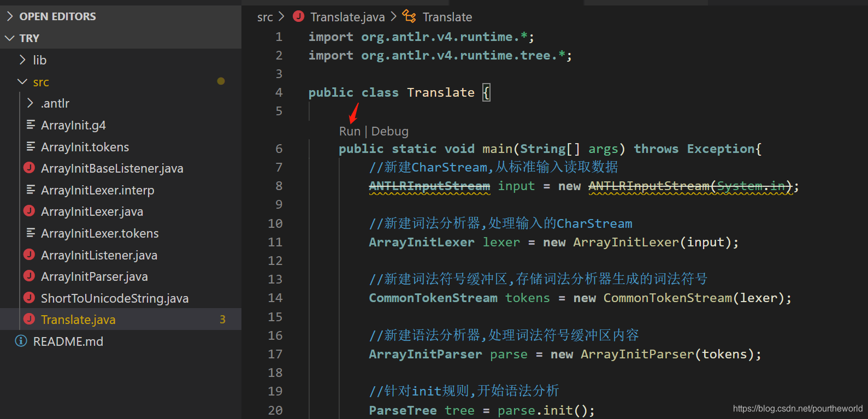Image resolution: width=868 pixels, height=419 pixels.
Task: Click the class symbol icon in breadcrumb
Action: (x=409, y=16)
